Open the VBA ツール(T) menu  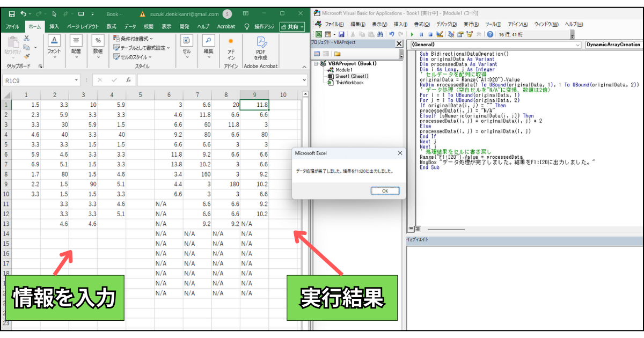tap(493, 24)
